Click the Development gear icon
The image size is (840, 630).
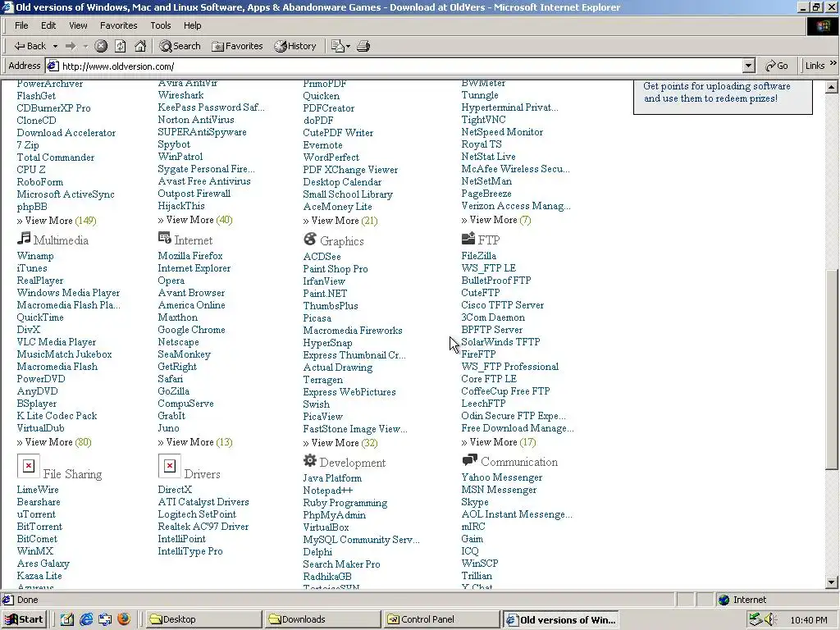coord(309,460)
